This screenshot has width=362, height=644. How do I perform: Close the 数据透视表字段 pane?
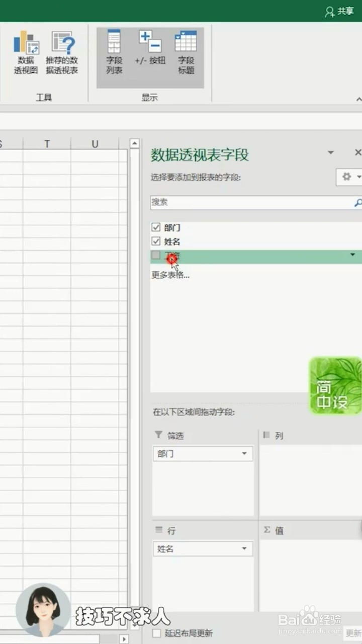pos(357,152)
